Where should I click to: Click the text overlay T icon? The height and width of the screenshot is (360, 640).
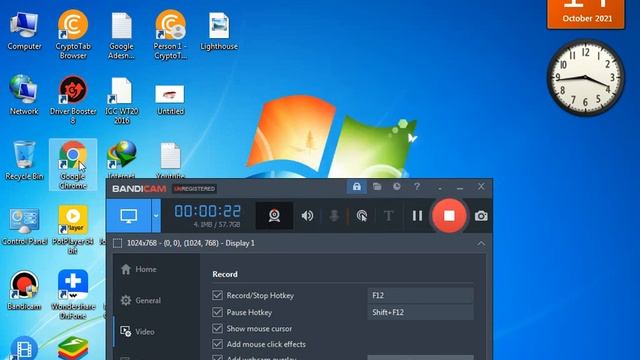[389, 216]
